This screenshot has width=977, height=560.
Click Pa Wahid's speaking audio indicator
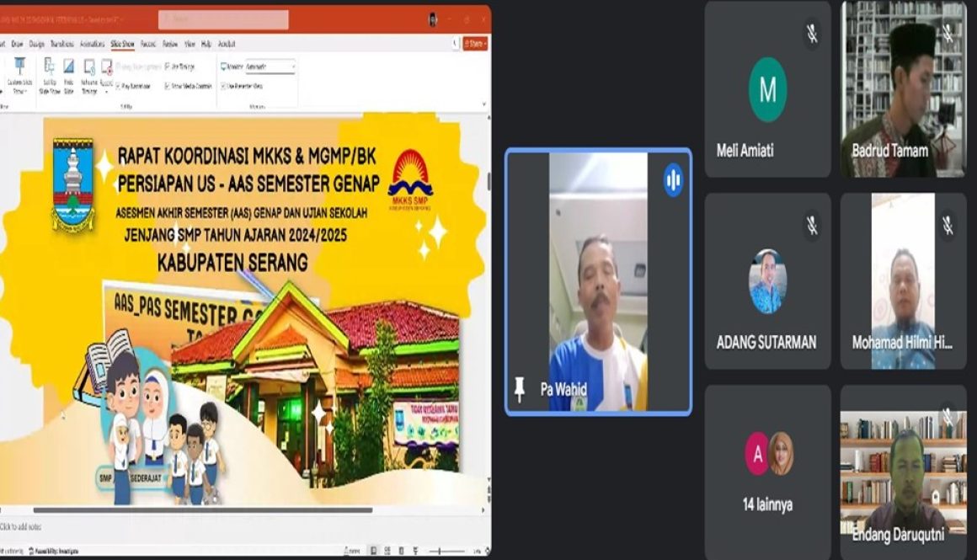673,180
